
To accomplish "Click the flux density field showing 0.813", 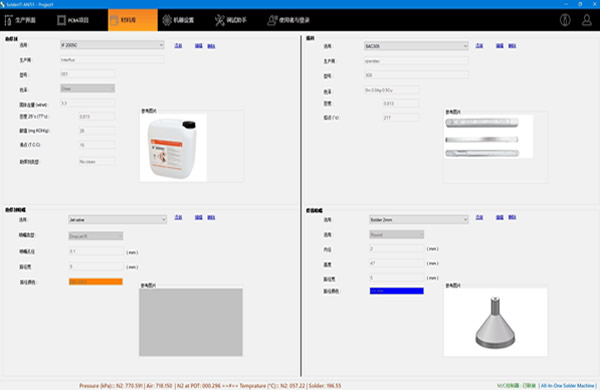I will [x=97, y=116].
